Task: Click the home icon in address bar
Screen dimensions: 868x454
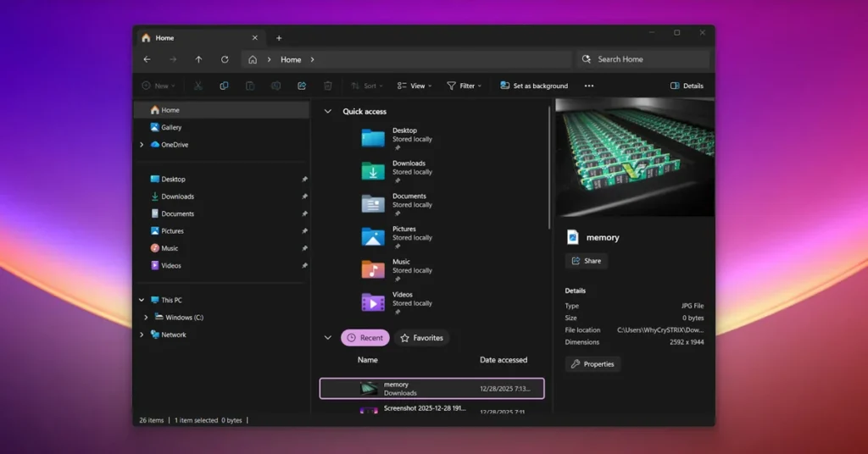Action: click(x=253, y=60)
